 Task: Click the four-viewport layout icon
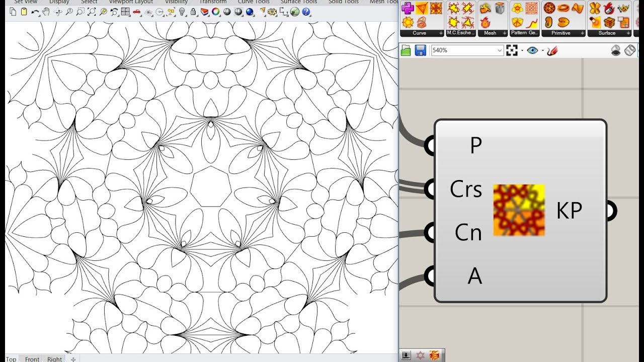pyautogui.click(x=126, y=12)
